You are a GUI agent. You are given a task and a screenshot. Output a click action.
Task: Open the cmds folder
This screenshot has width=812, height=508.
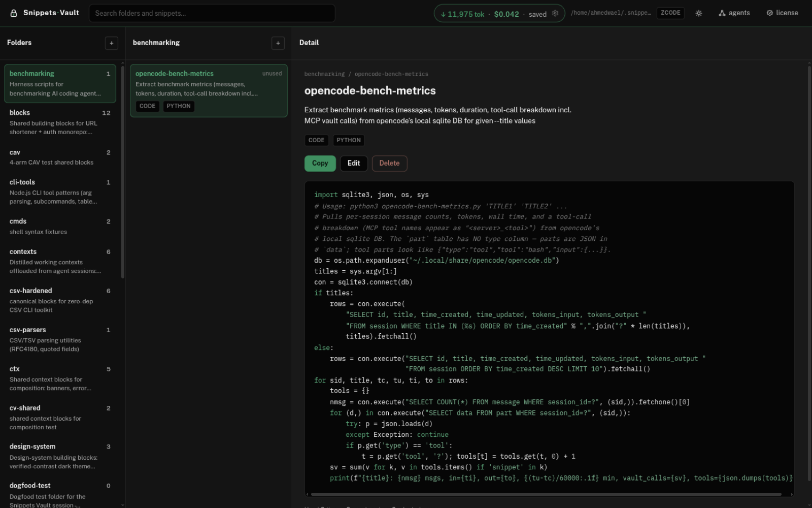(x=60, y=226)
